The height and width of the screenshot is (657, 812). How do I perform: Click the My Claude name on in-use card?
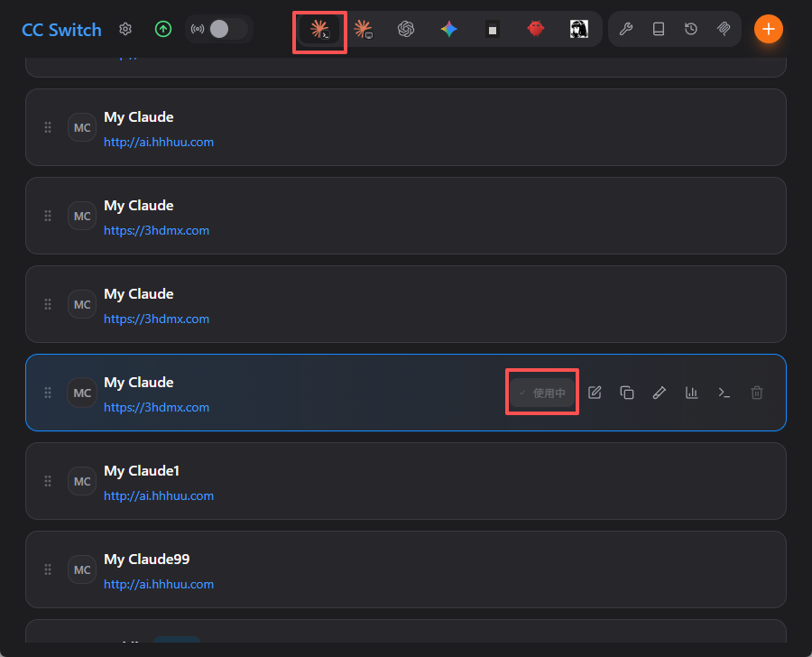(138, 383)
